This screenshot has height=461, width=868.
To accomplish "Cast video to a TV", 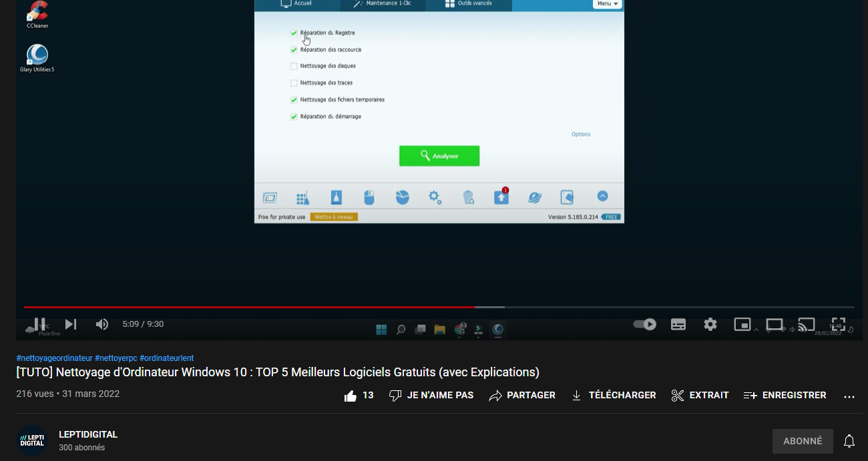I will click(x=807, y=324).
